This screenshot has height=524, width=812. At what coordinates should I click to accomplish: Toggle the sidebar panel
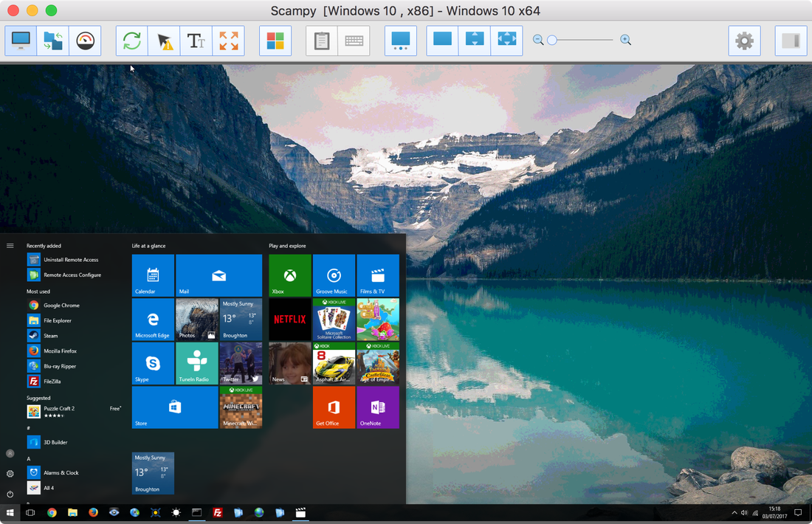click(790, 41)
